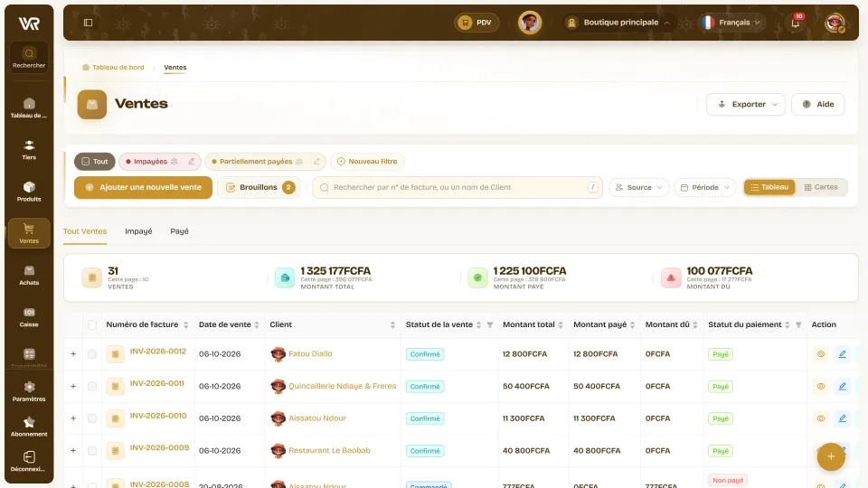View invoice INV-2026-0011 via eye icon
Viewport: 868px width, 488px height.
tap(820, 386)
